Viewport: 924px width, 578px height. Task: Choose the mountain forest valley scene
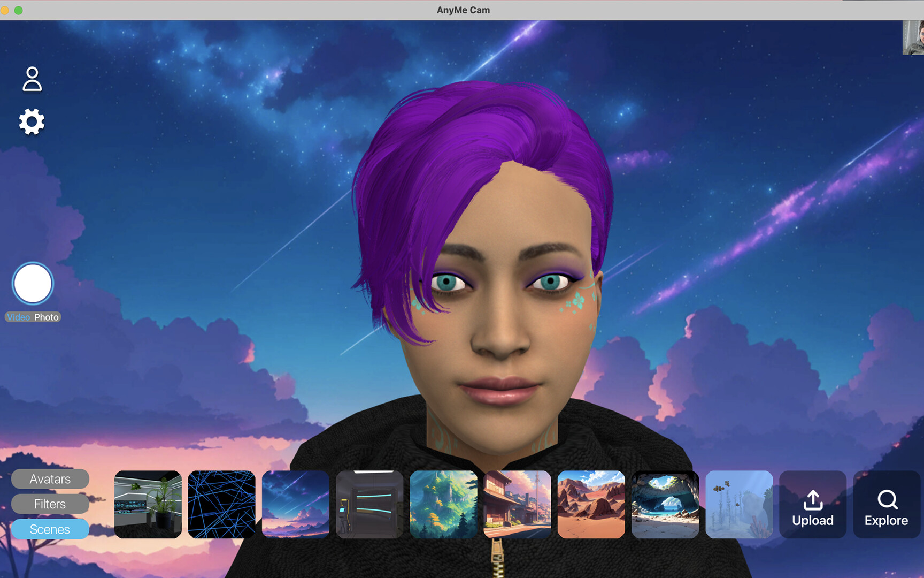click(x=444, y=504)
